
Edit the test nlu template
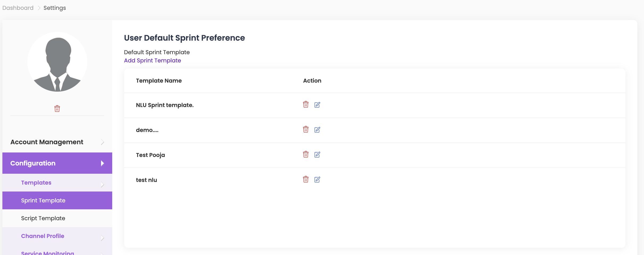317,180
